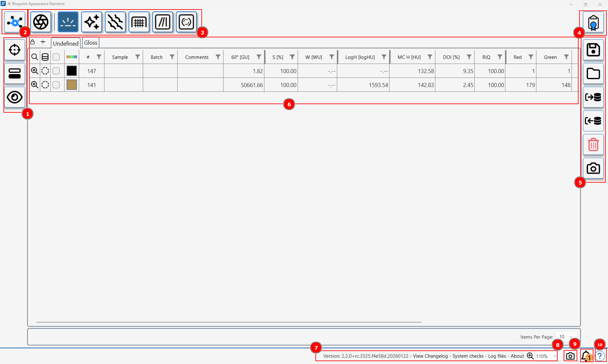
Task: Select the sparkle measurement mode icon
Action: pos(92,22)
